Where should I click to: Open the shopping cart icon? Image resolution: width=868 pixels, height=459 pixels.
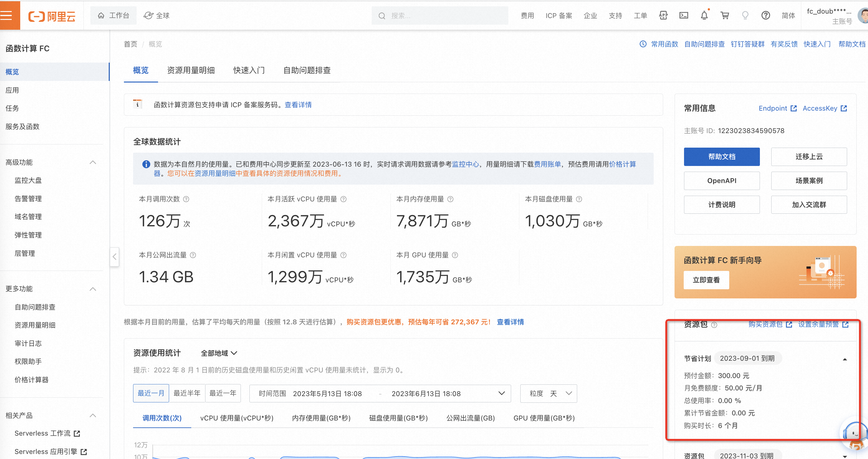click(724, 15)
